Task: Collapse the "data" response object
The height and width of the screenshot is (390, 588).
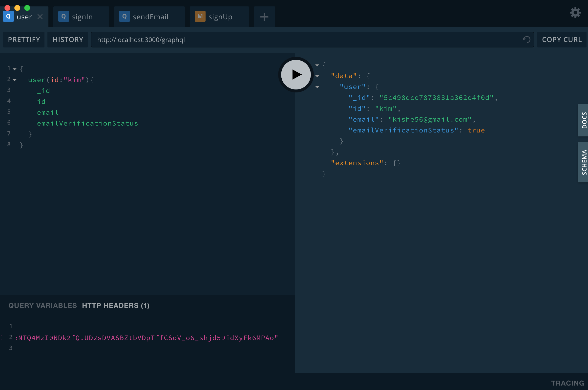Action: click(x=317, y=76)
